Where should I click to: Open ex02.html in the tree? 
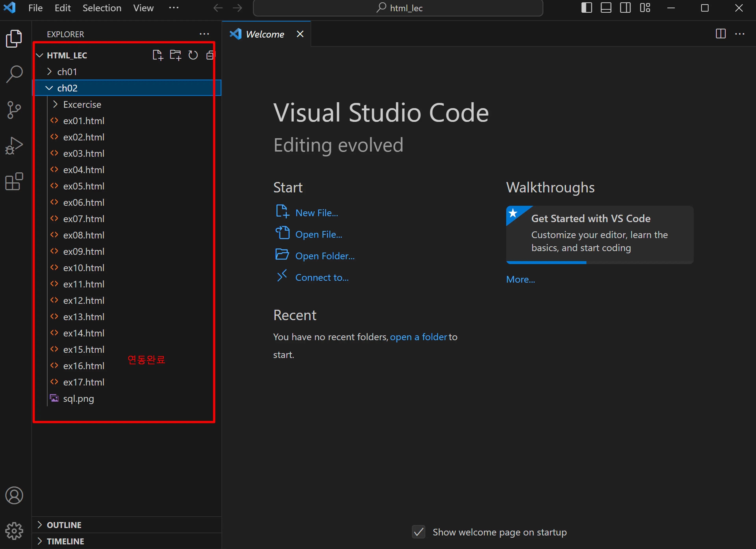click(x=127, y=137)
